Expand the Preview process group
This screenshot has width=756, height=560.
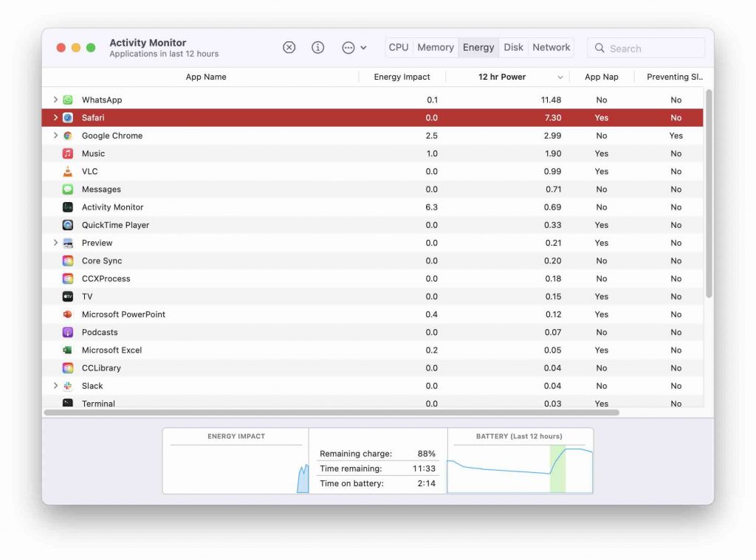[56, 243]
